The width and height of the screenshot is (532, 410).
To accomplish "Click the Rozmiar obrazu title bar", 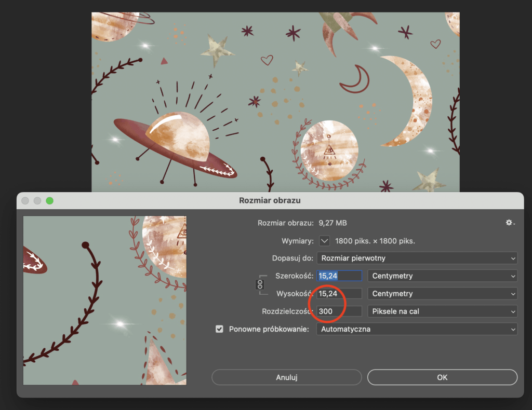I will 270,200.
